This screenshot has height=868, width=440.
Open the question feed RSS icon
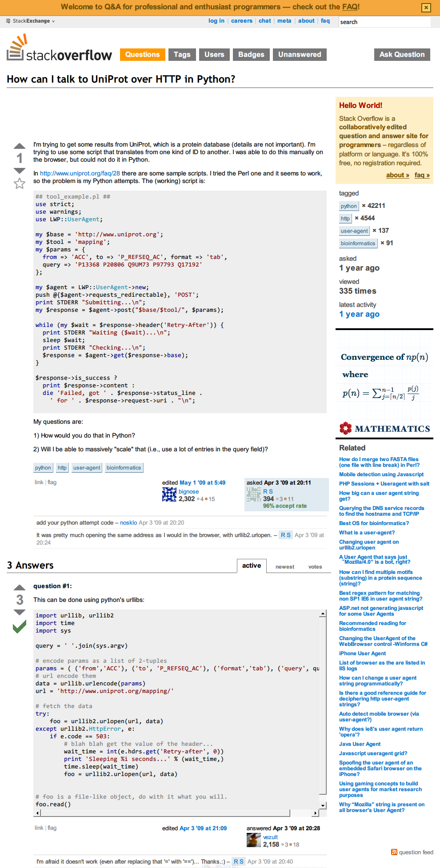point(394,852)
